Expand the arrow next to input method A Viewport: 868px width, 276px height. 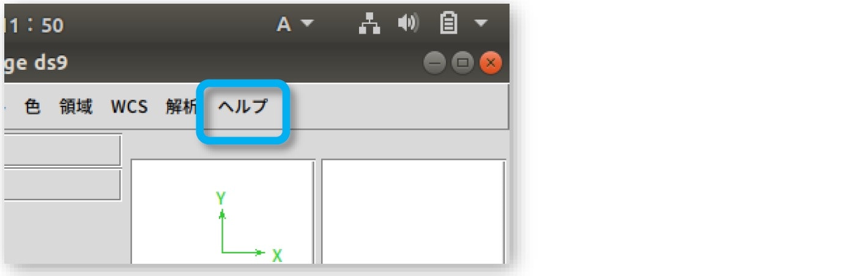tap(306, 24)
